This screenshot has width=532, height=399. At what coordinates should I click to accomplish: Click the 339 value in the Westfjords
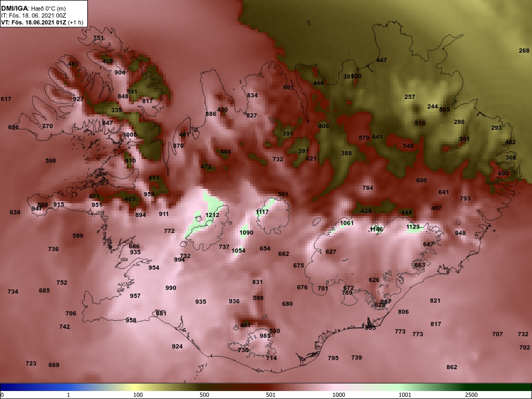click(x=117, y=110)
